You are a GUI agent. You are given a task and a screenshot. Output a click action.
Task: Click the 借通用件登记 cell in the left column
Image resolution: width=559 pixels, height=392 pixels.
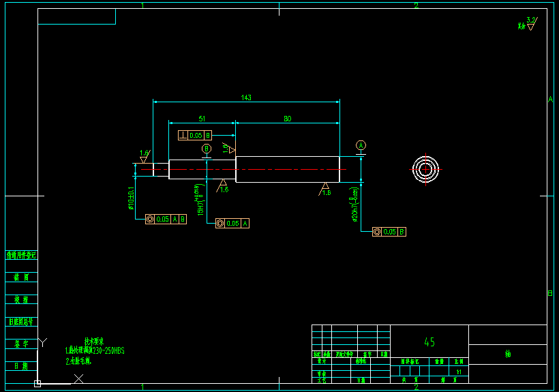click(21, 255)
